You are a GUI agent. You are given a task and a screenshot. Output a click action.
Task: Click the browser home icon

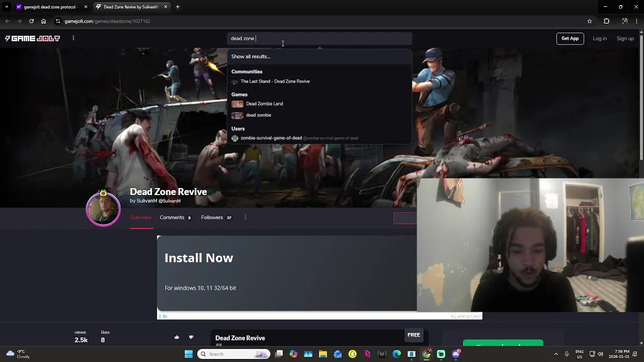click(43, 21)
